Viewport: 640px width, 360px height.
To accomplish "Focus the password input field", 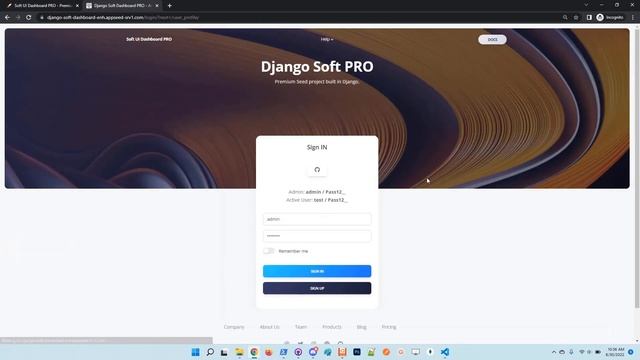I will [317, 236].
